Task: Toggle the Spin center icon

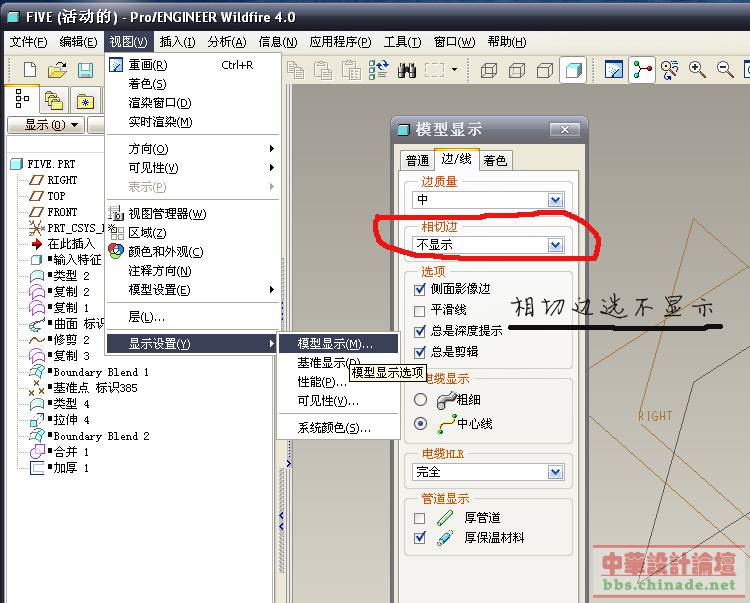Action: [x=642, y=70]
